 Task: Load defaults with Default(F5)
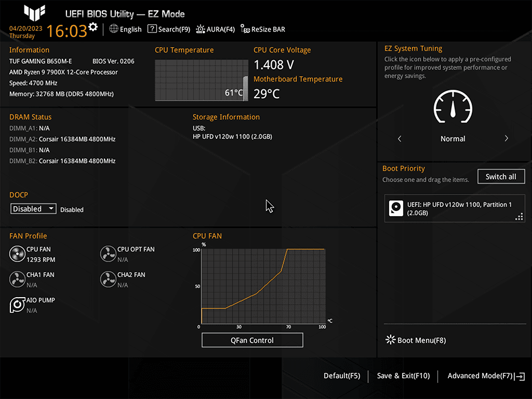tap(342, 376)
